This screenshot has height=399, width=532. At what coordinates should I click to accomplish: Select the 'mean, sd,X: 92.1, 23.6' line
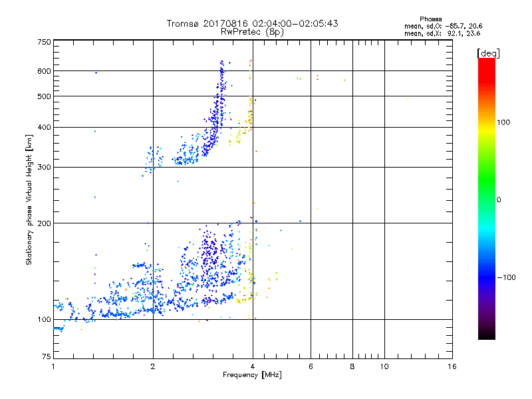pos(442,33)
